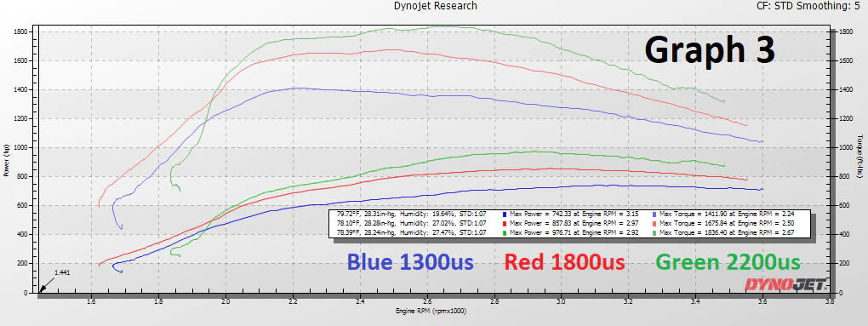Click the Green 2200us annotation
868x326 pixels.
point(728,262)
